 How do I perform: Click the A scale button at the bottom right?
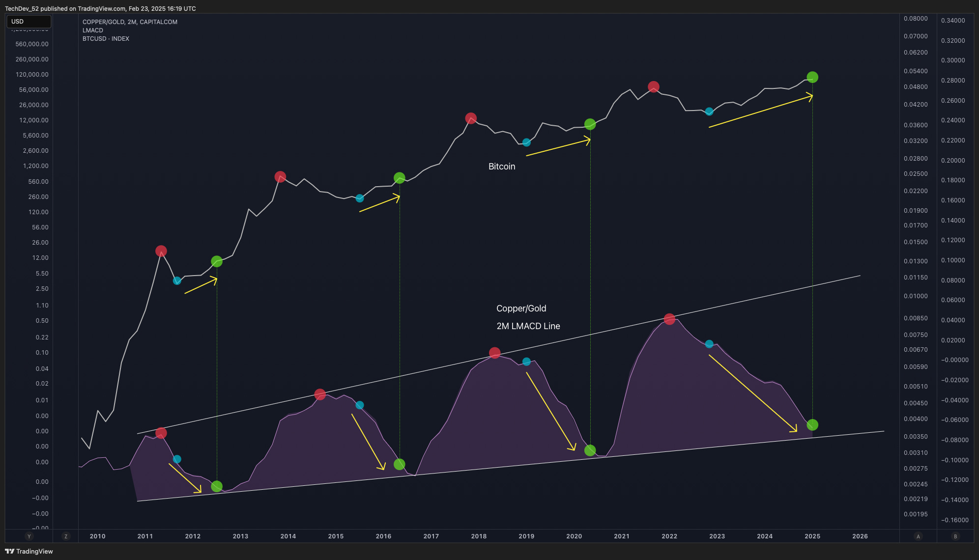918,536
